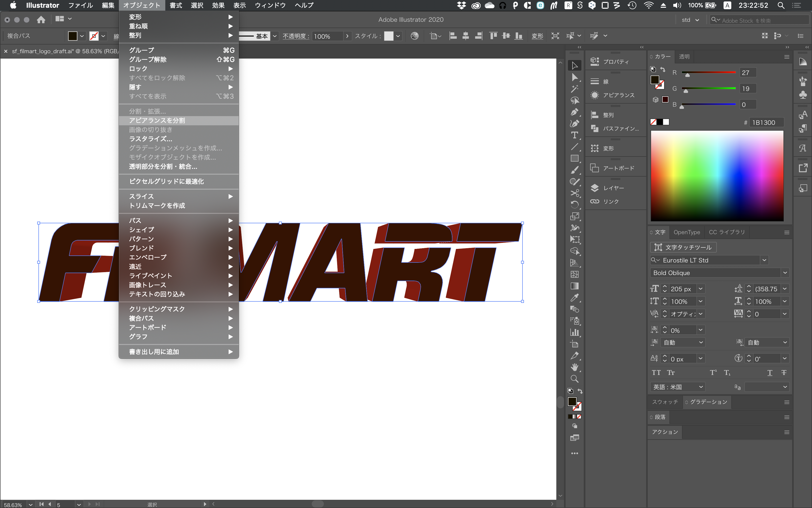The image size is (812, 508).
Task: Click the Home icon in the app bar
Action: (41, 20)
